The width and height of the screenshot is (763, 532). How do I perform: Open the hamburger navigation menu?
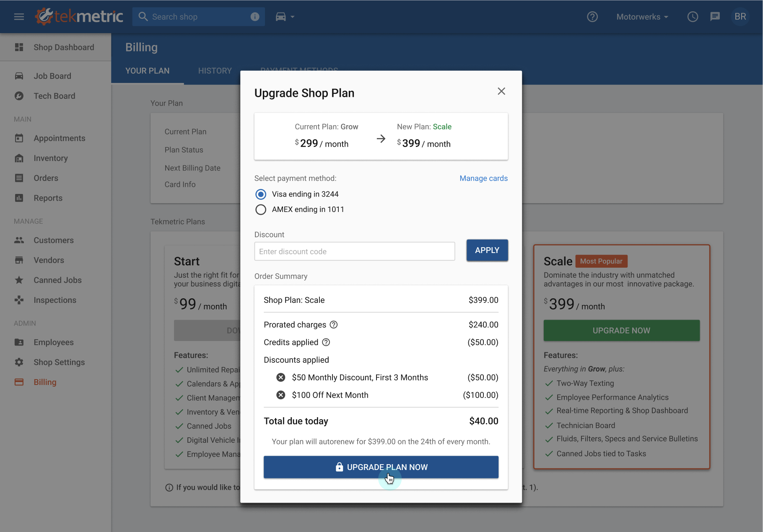click(19, 17)
